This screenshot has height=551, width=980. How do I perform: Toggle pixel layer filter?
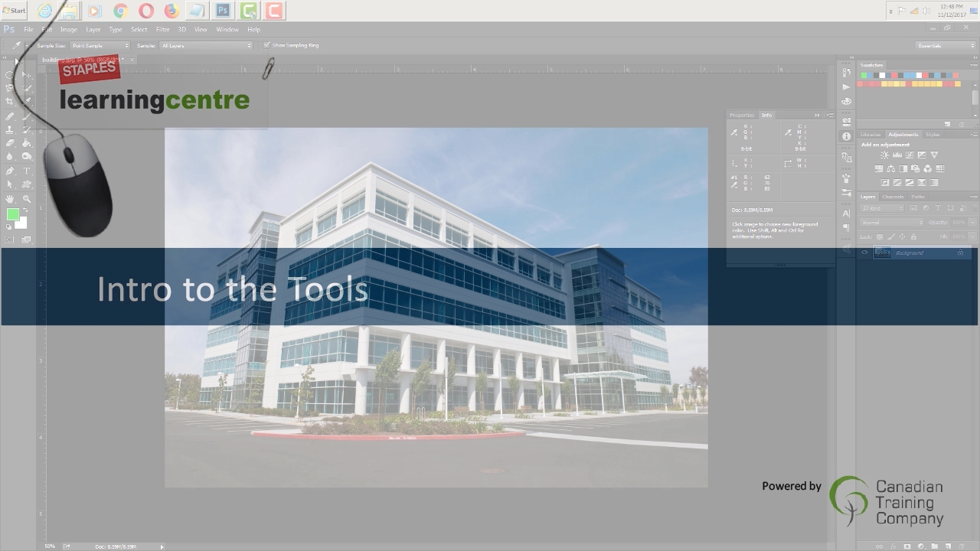(914, 208)
